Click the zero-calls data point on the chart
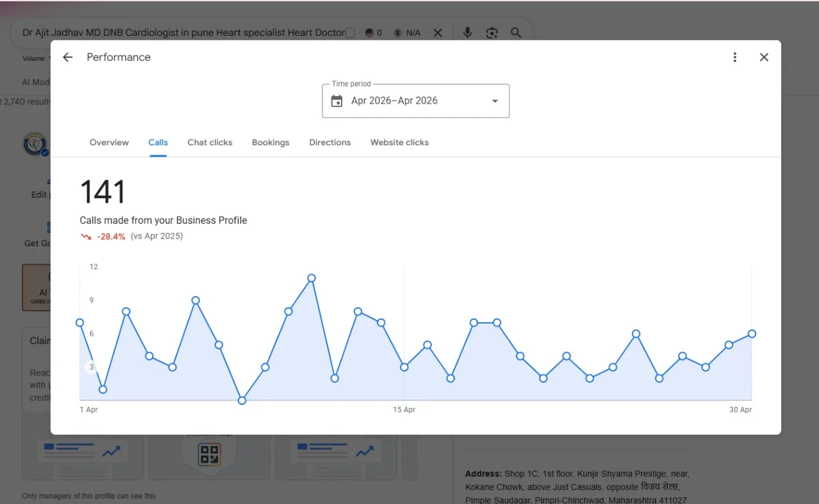Screen dimensions: 819x504 click(242, 400)
